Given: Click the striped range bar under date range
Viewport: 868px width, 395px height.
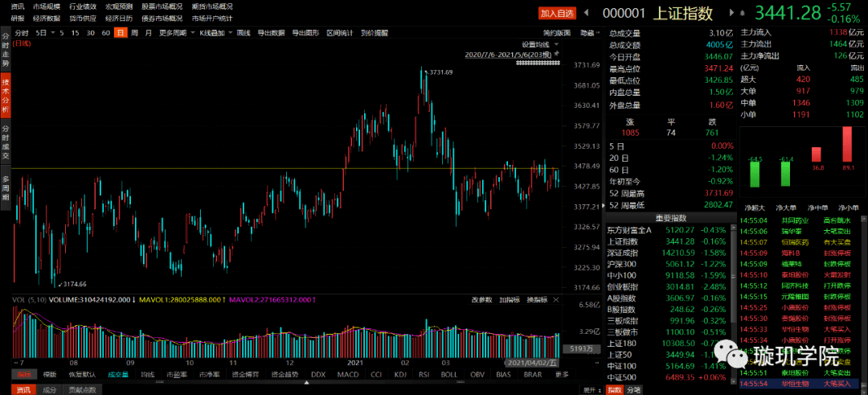Looking at the screenshot, I should click(538, 64).
